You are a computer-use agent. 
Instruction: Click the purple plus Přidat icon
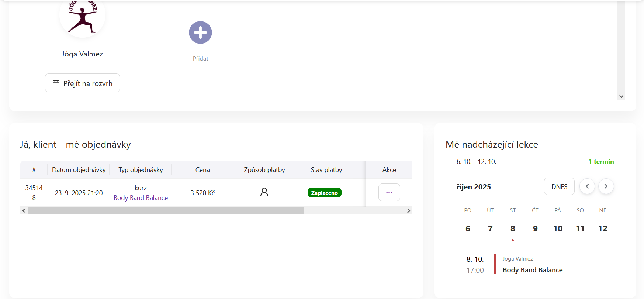pyautogui.click(x=200, y=32)
